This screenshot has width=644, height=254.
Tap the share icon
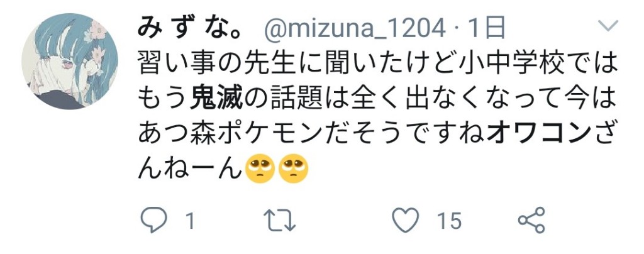531,220
